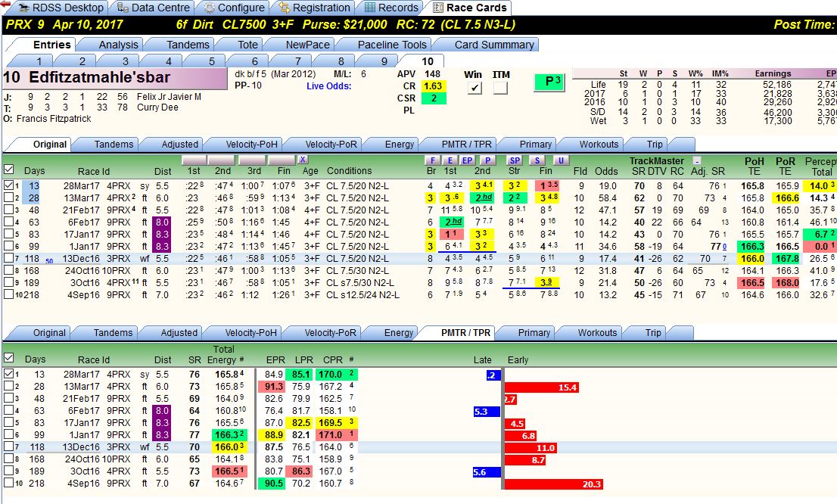Click the EP pace filter button

pyautogui.click(x=467, y=160)
